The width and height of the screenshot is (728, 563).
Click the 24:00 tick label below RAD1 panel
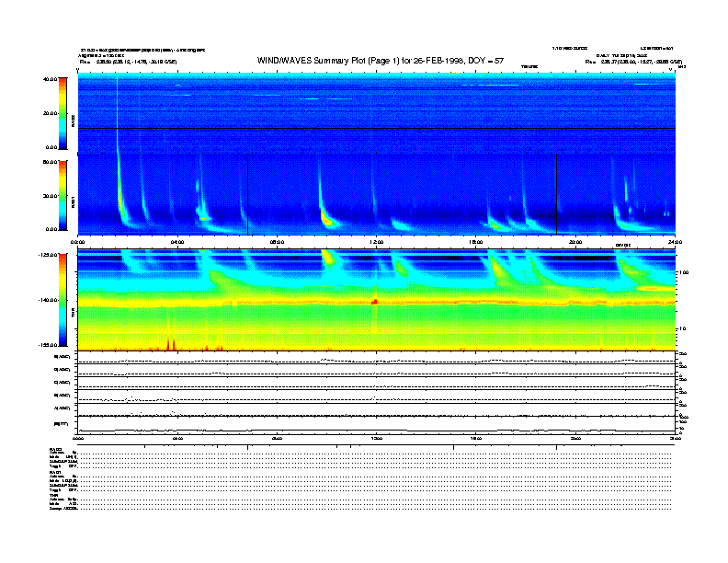pyautogui.click(x=675, y=242)
